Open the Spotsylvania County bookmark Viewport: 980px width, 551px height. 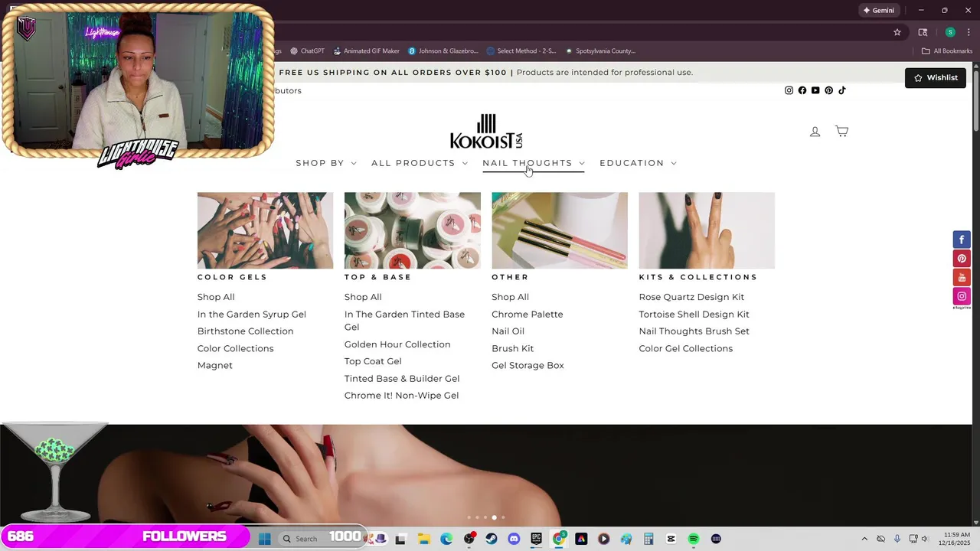click(x=600, y=51)
